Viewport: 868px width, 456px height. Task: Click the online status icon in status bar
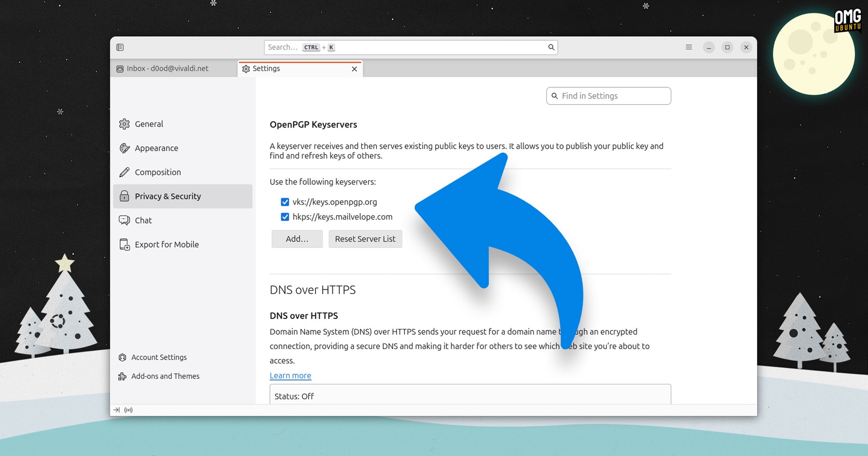[x=128, y=410]
